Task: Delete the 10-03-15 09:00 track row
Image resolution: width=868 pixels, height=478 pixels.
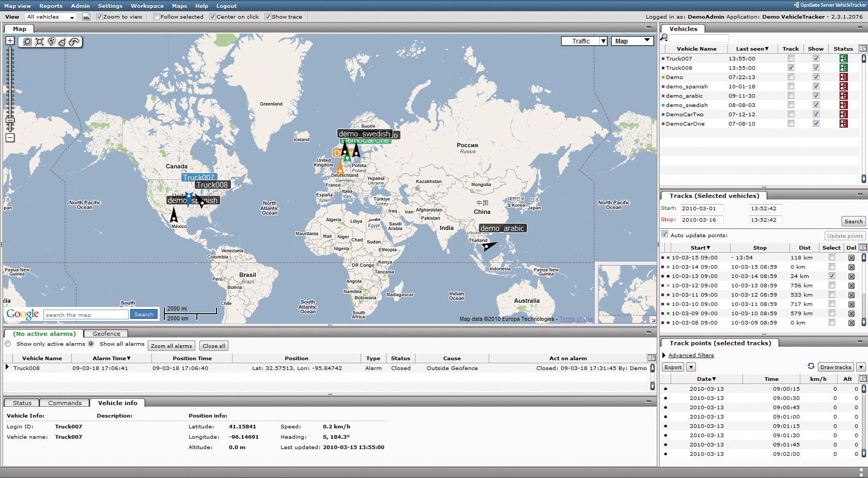Action: pos(851,258)
